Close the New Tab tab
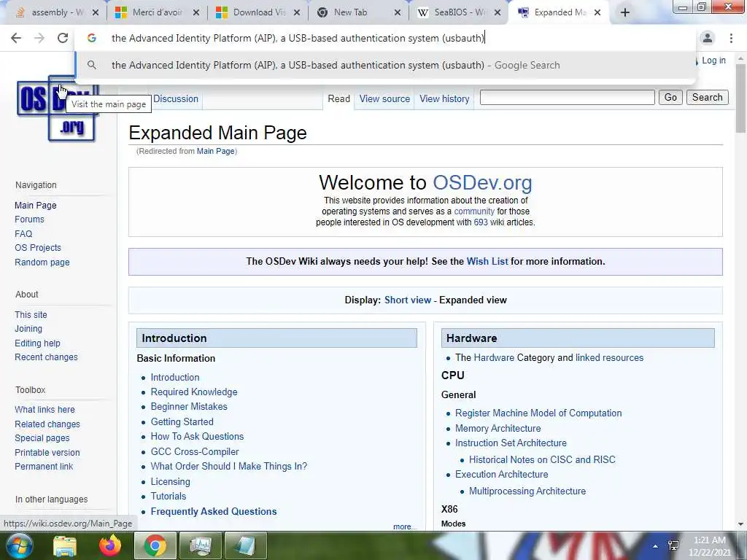Screen dimensions: 747x560 click(x=398, y=13)
